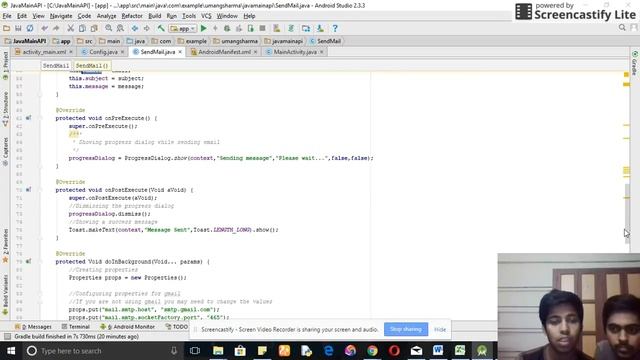
Task: Open Microsoft Word from taskbar
Action: point(438,351)
